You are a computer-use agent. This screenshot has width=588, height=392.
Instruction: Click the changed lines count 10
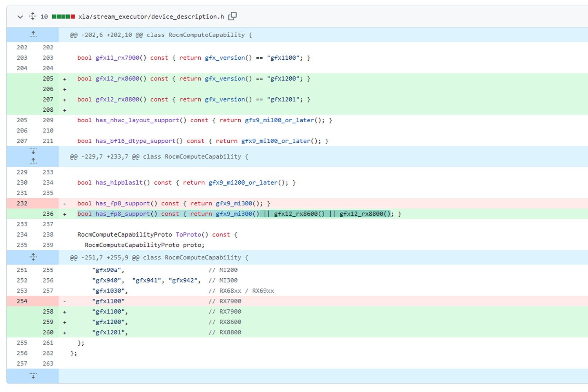tap(44, 17)
